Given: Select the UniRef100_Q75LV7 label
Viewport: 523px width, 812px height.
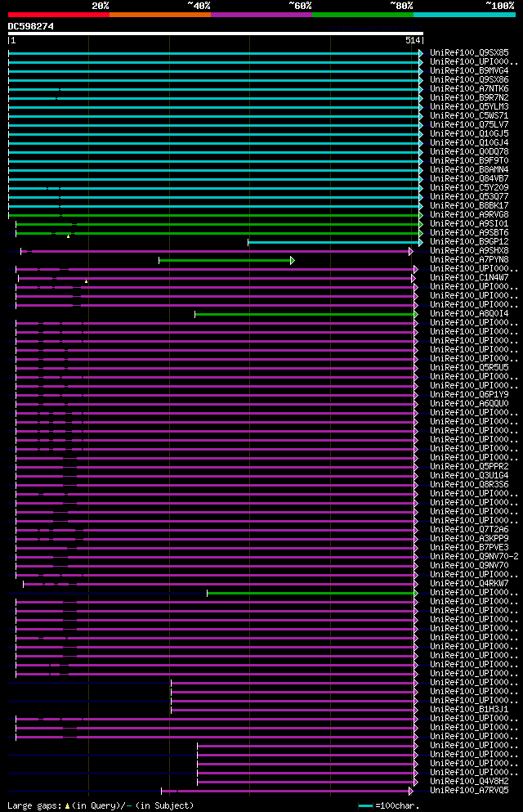Looking at the screenshot, I should (x=469, y=125).
